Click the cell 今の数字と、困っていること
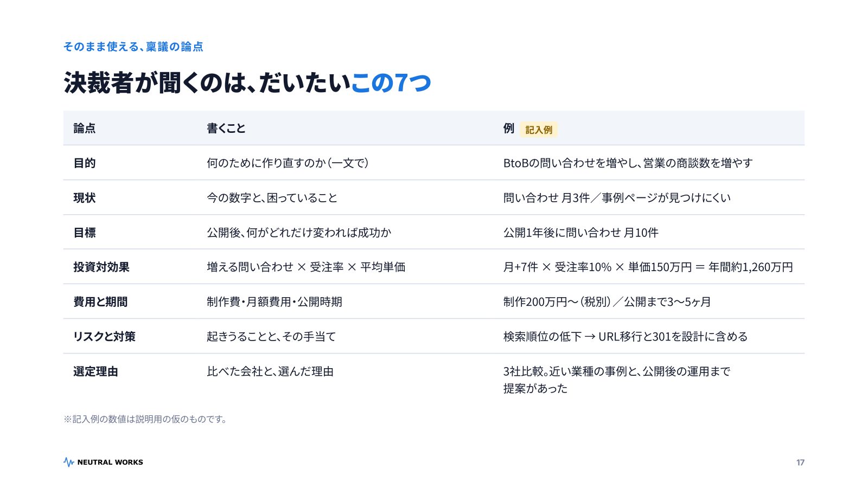 coord(272,198)
